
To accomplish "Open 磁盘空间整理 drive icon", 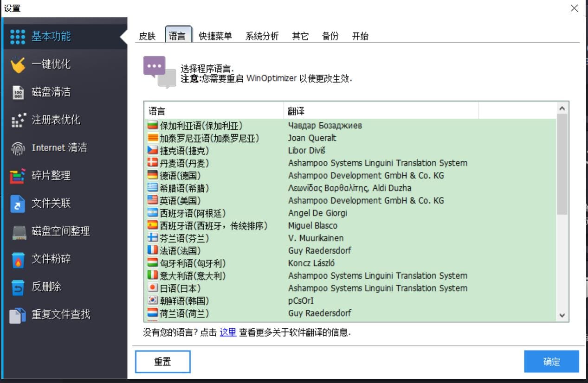I will [x=18, y=231].
